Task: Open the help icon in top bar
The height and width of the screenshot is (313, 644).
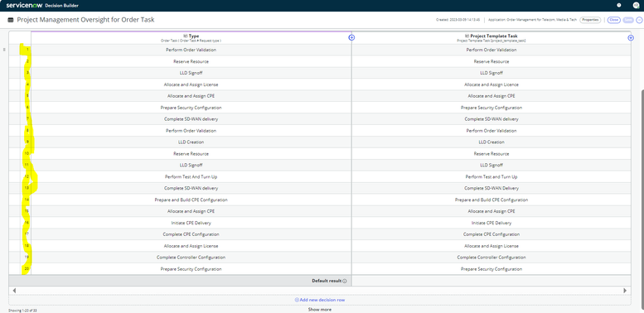Action: [619, 5]
